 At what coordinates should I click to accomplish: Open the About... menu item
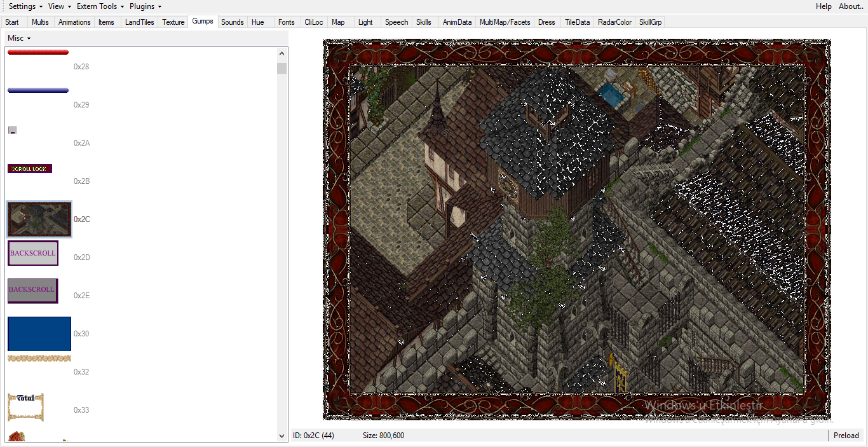(x=851, y=6)
